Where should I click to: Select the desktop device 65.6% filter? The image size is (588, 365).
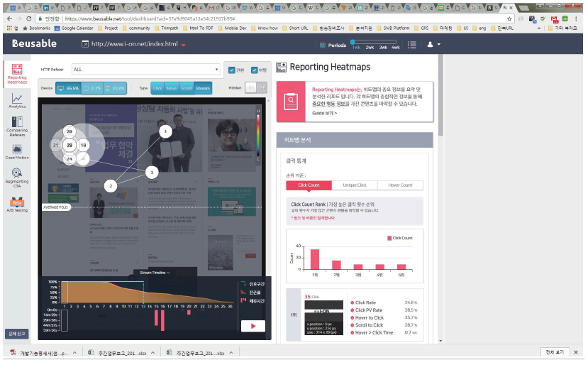67,88
